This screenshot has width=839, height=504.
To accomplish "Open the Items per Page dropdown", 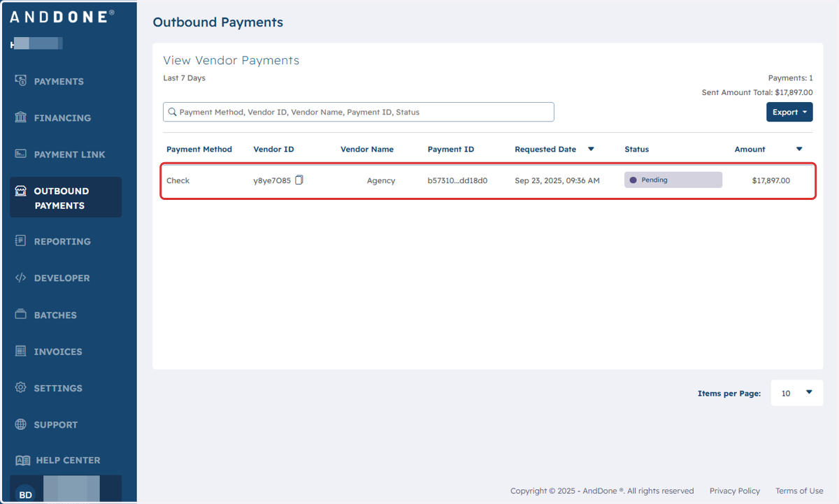I will (797, 393).
